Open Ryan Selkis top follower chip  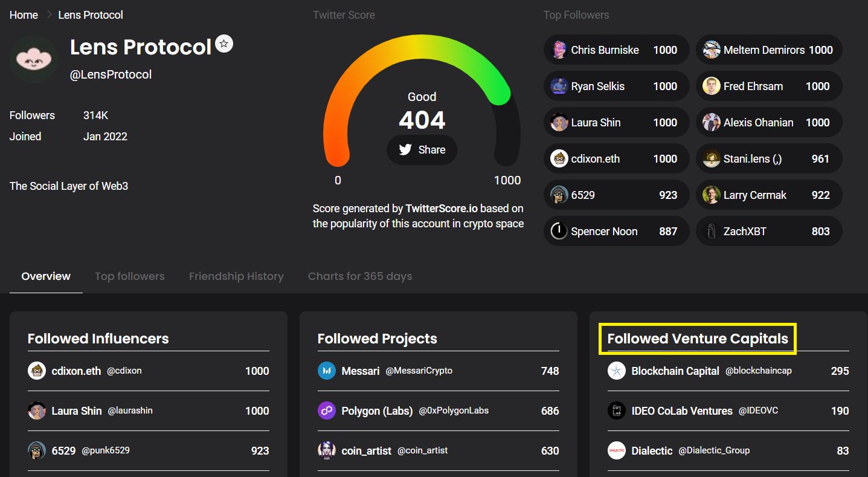[x=616, y=86]
